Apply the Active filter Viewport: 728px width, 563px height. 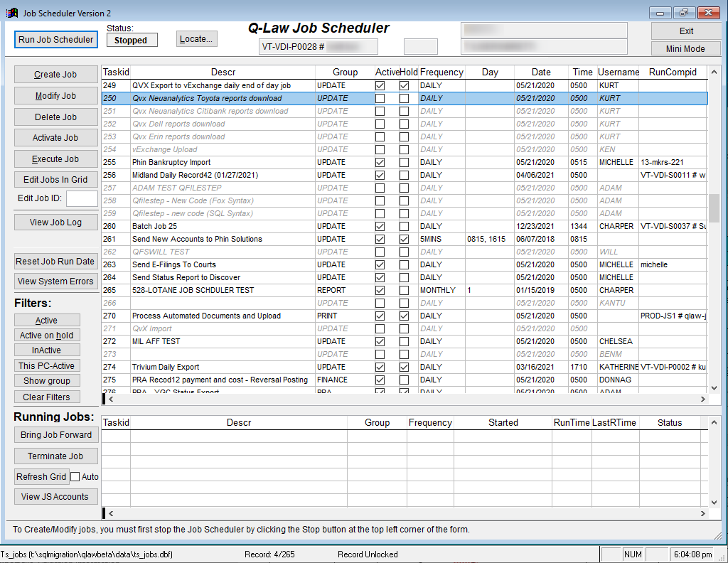pyautogui.click(x=47, y=321)
